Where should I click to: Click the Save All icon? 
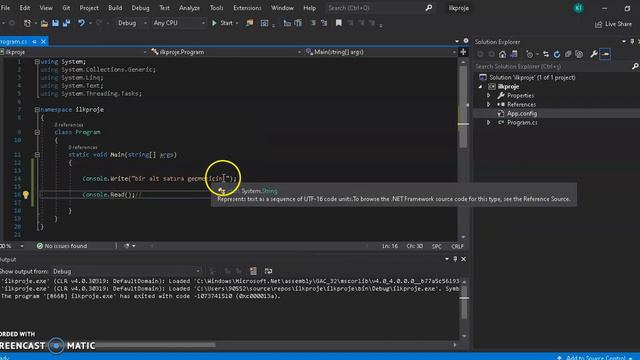(67, 23)
